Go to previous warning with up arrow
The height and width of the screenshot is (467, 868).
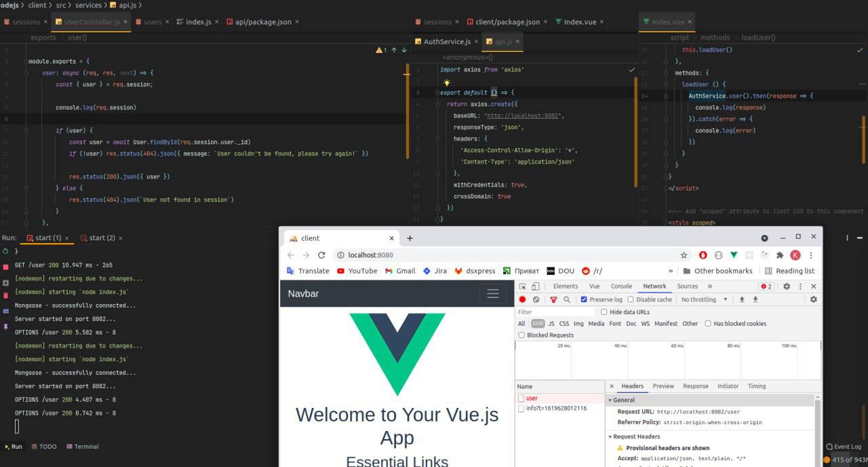coord(394,50)
